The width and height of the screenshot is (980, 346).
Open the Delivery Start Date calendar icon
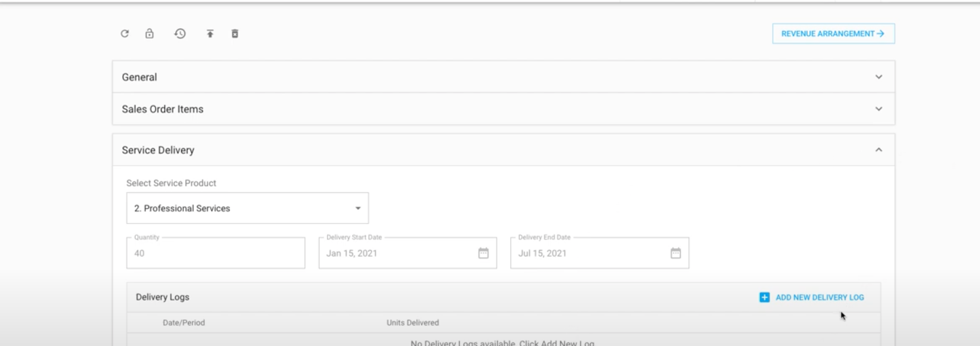coord(483,253)
